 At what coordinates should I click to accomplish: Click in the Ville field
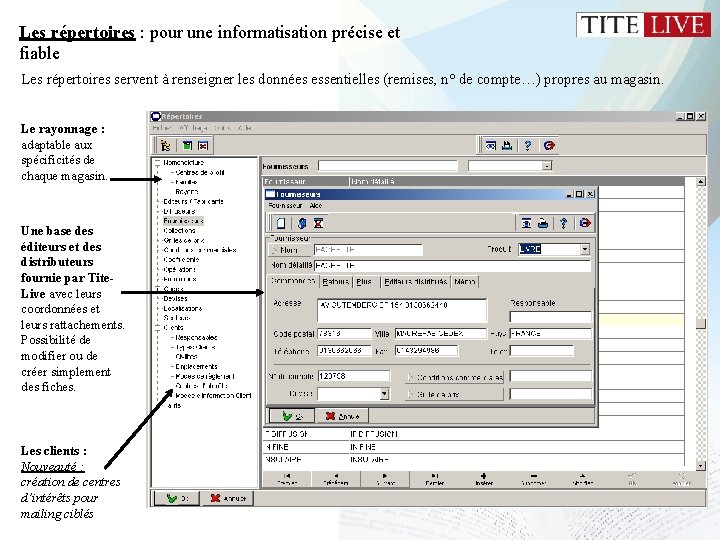tap(440, 333)
